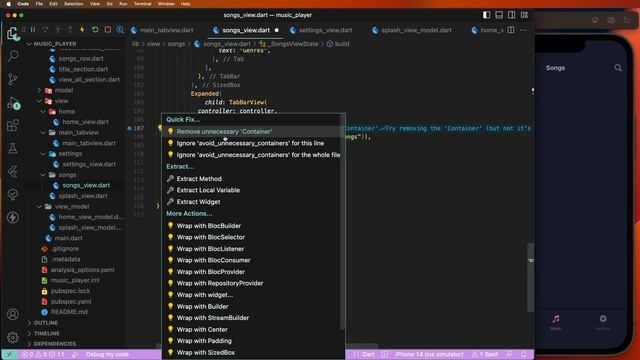Open the Accounts menu in the activity bar
640x360 pixels.
click(13, 314)
